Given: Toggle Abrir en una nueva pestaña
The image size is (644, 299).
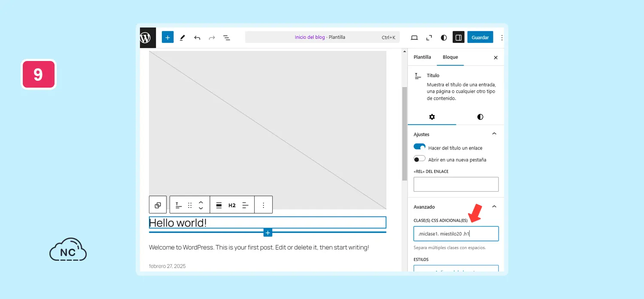Looking at the screenshot, I should click(419, 159).
